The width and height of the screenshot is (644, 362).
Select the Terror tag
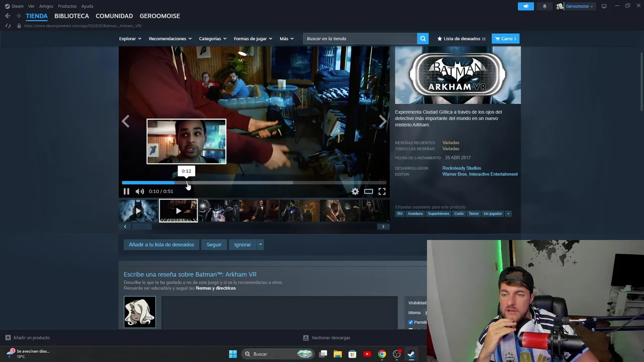(473, 214)
